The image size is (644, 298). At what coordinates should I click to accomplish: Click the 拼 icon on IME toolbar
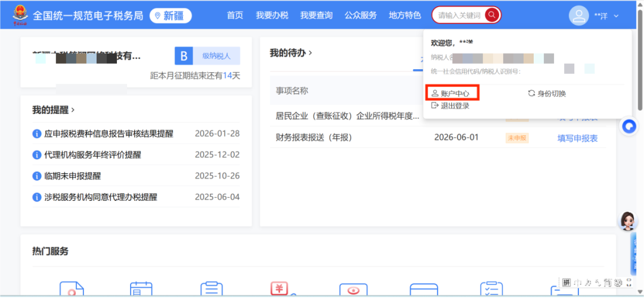pyautogui.click(x=567, y=282)
